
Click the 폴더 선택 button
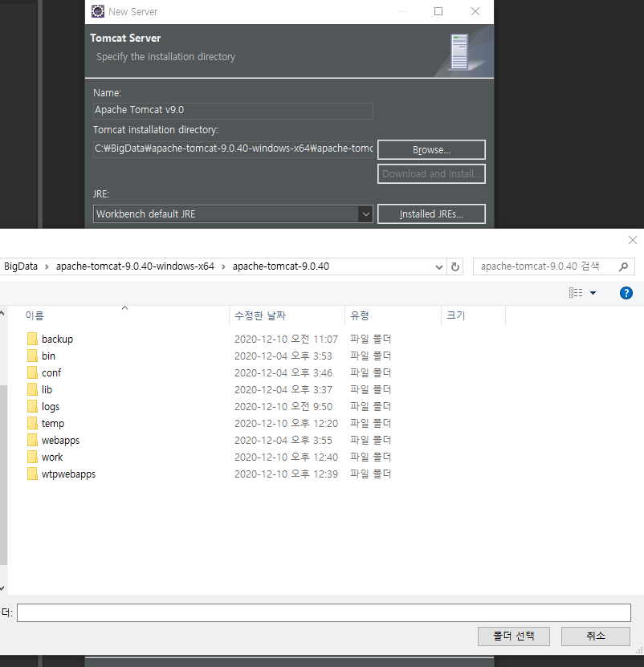[x=513, y=636]
